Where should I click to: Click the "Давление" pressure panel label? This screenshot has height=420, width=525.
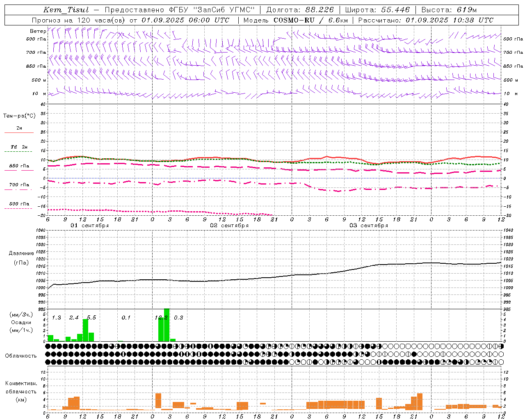click(21, 253)
